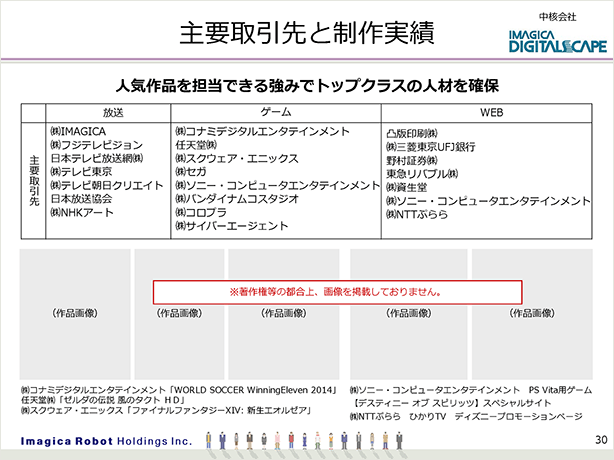Click the leftmost 作品画像 placeholder
This screenshot has height=460, width=614.
tap(75, 314)
